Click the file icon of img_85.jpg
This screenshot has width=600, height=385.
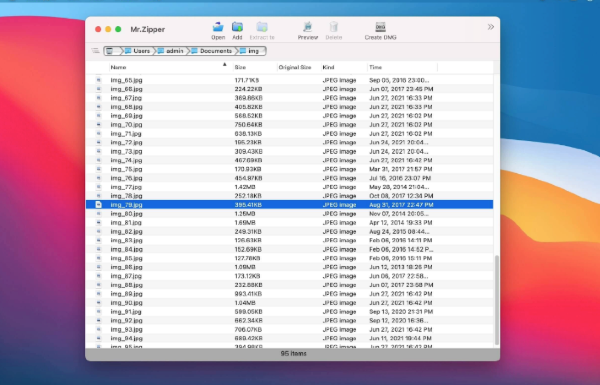pos(99,258)
